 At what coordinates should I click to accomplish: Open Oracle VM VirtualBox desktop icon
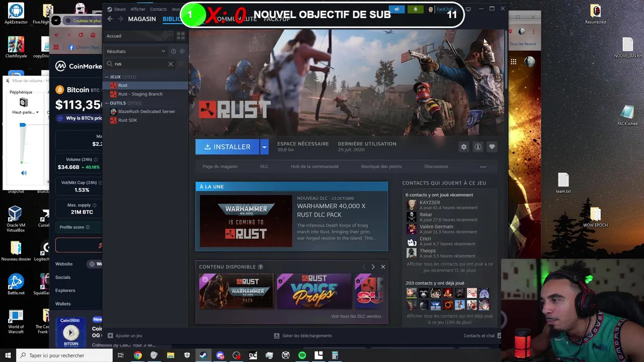coord(15,219)
